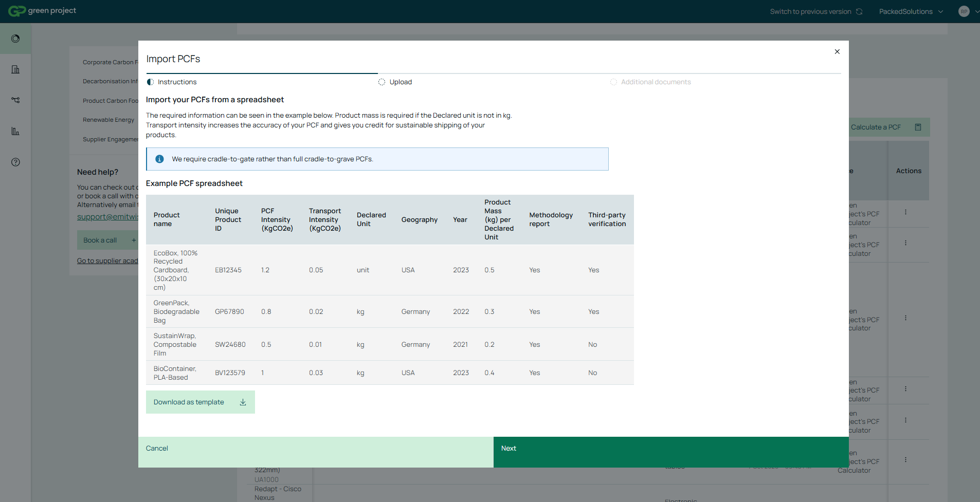The height and width of the screenshot is (502, 980).
Task: Select the bar chart sidebar icon
Action: 15,132
